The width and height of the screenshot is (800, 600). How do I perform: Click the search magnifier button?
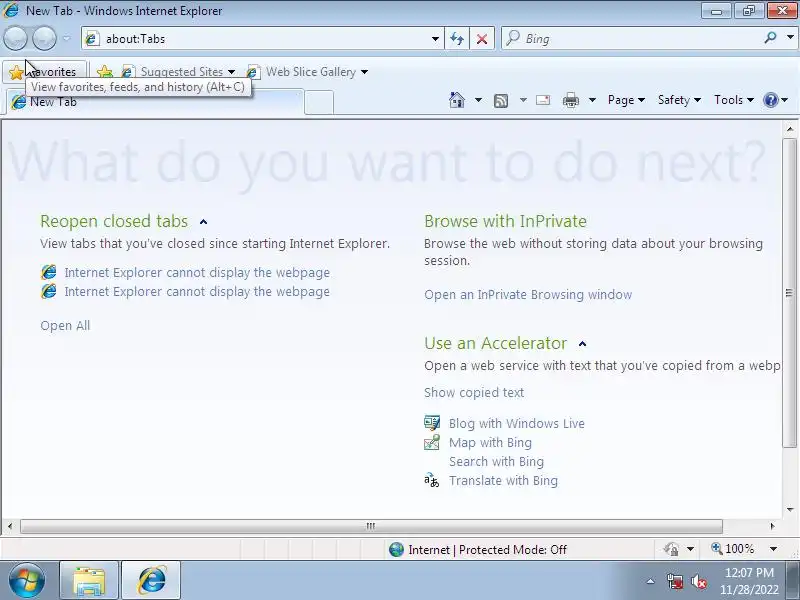click(x=770, y=38)
